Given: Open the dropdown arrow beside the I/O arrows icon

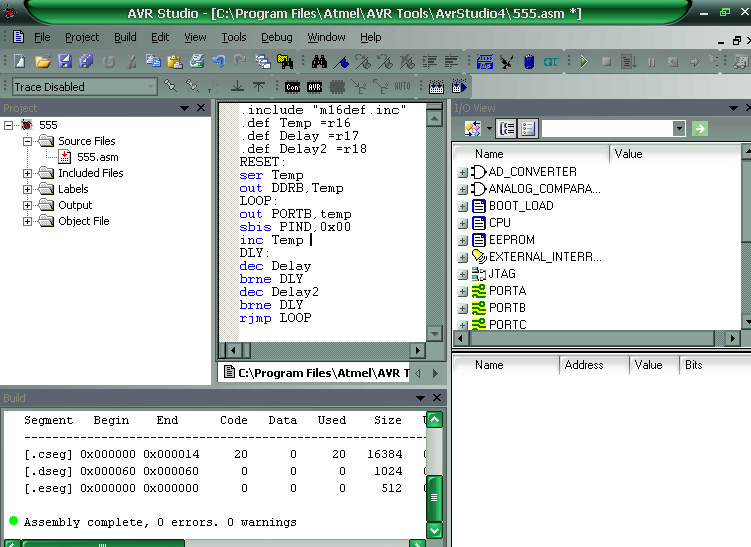Looking at the screenshot, I should tap(489, 128).
